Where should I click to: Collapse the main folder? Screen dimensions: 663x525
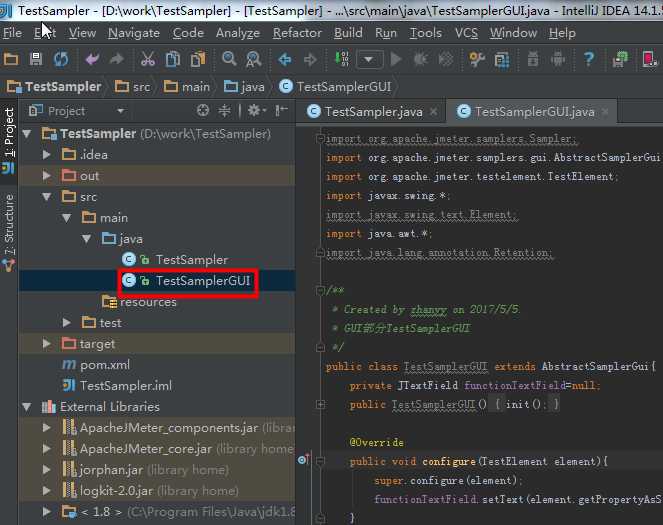click(x=66, y=218)
